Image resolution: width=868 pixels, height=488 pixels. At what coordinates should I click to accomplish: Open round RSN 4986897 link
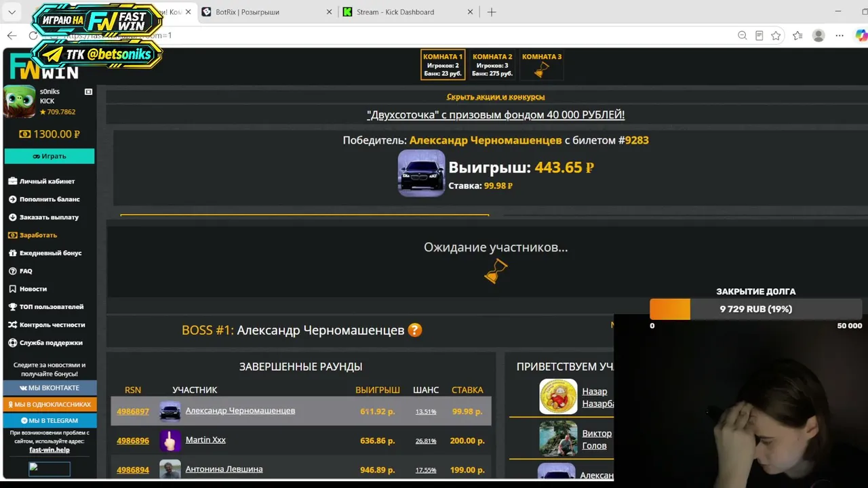click(x=133, y=411)
